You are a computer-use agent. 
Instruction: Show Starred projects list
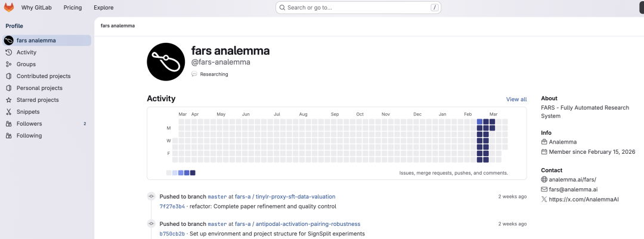coord(38,100)
